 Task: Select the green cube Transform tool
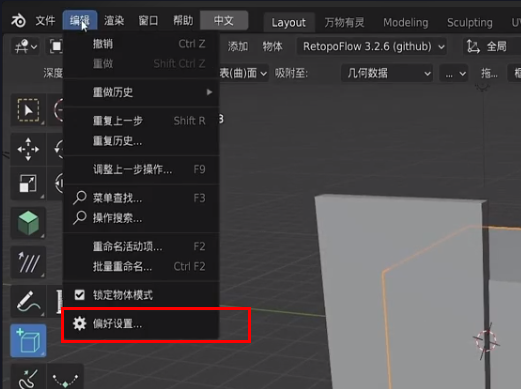[28, 223]
